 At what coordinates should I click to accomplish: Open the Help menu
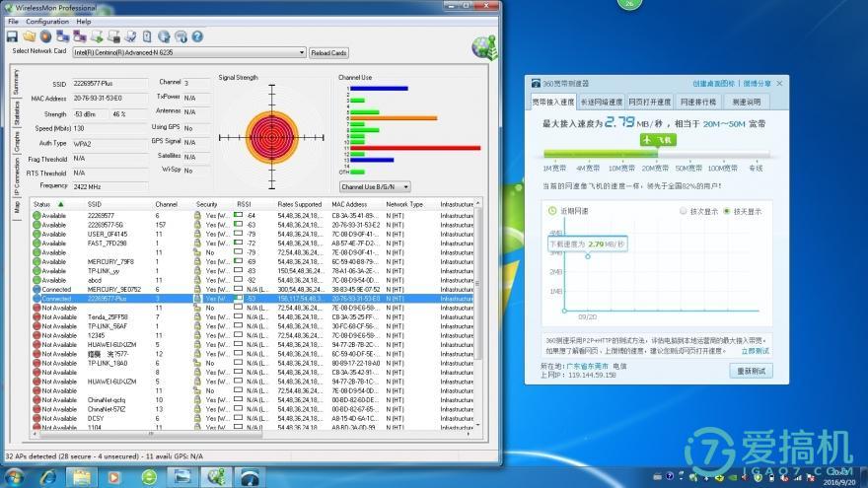coord(84,21)
